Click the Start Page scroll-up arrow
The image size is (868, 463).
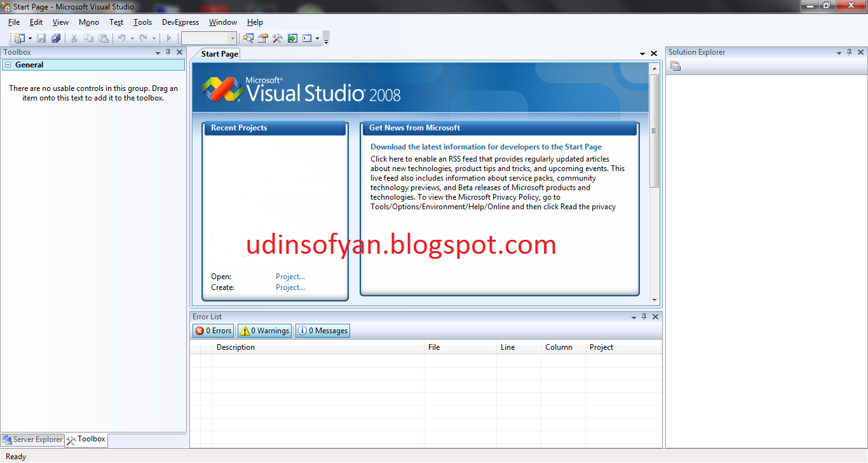[654, 68]
